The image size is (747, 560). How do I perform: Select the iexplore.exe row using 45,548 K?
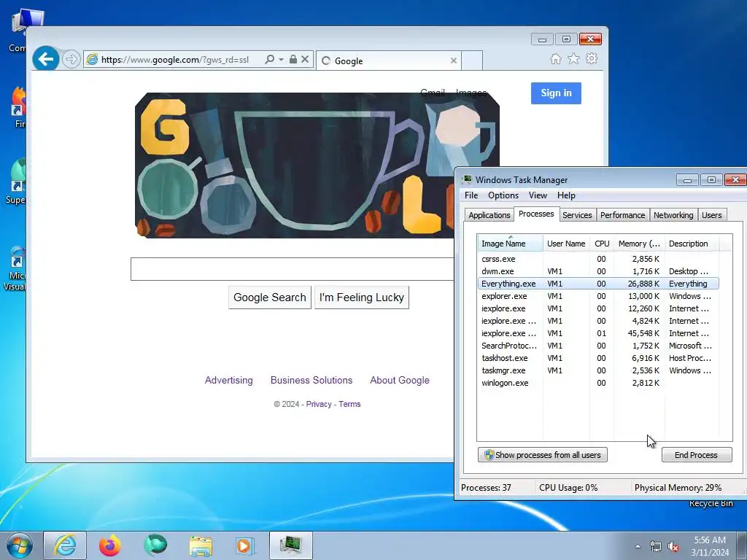click(x=598, y=333)
